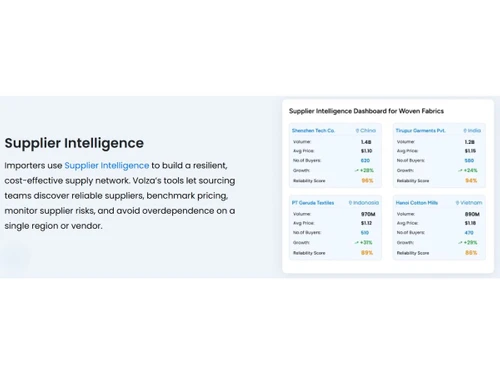This screenshot has width=500, height=375.
Task: Click the 620 buyers count for Shenzhen
Action: pyautogui.click(x=365, y=160)
